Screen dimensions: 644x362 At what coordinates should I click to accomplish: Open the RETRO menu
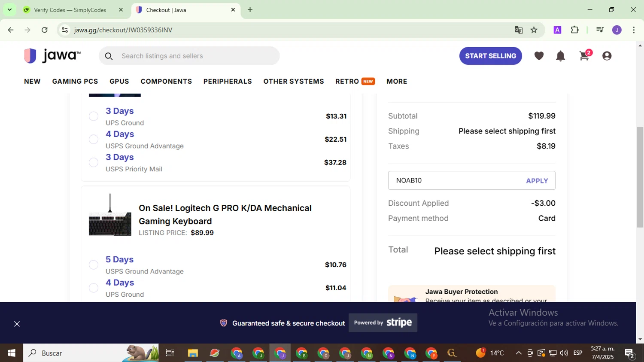[355, 81]
